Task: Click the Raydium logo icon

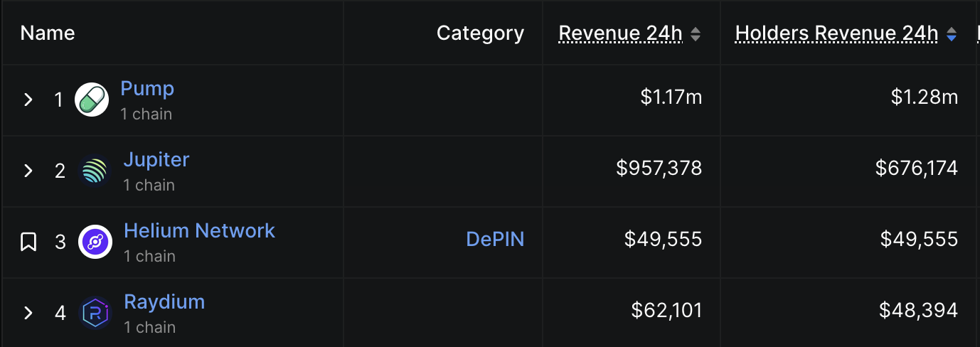Action: pyautogui.click(x=95, y=313)
